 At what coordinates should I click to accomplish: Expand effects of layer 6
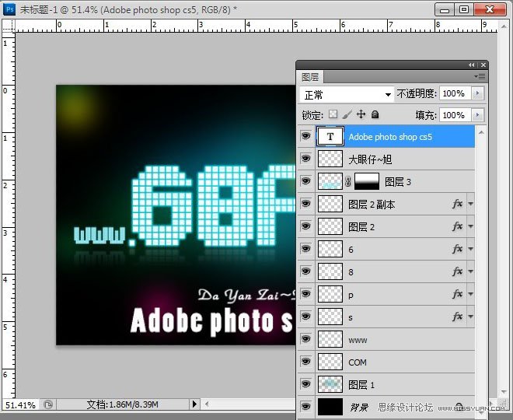(x=471, y=249)
